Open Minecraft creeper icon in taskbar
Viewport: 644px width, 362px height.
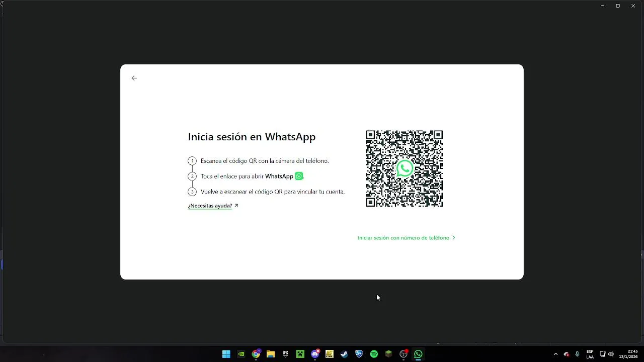click(x=300, y=354)
